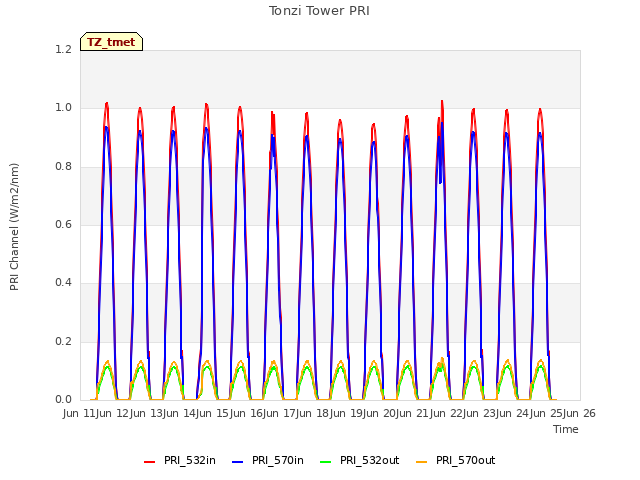Screen dimensions: 640x480
Task: Select the PRI_570out legend label
Action: [466, 460]
